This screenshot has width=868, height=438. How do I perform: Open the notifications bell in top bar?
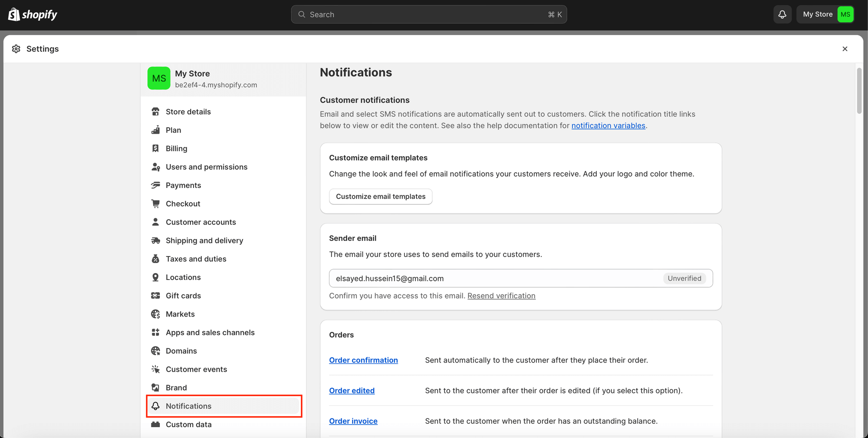(x=782, y=14)
